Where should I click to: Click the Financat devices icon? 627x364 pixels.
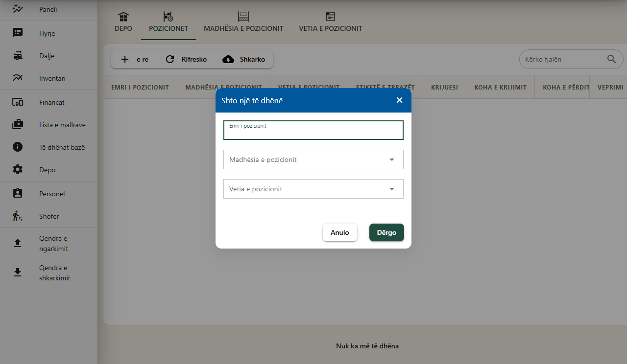pos(18,102)
